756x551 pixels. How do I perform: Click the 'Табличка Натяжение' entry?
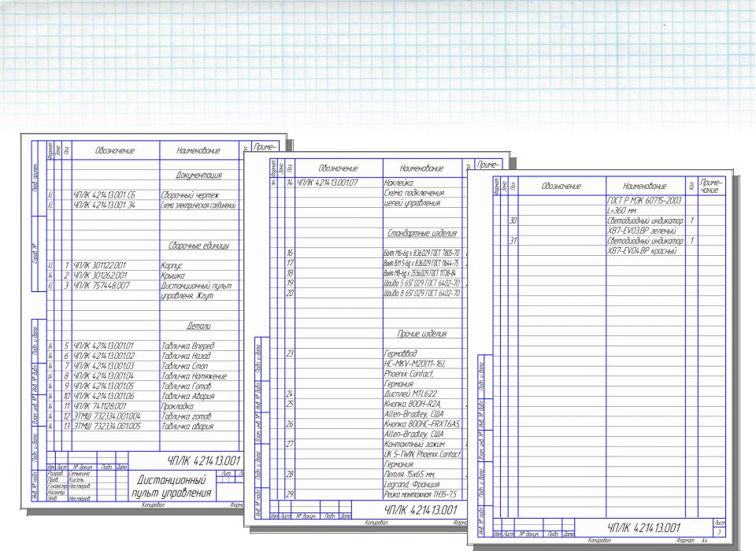point(194,376)
